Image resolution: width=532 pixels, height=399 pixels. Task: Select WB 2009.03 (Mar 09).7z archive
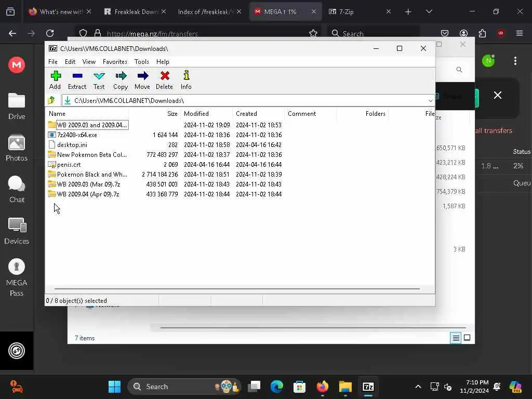click(88, 184)
